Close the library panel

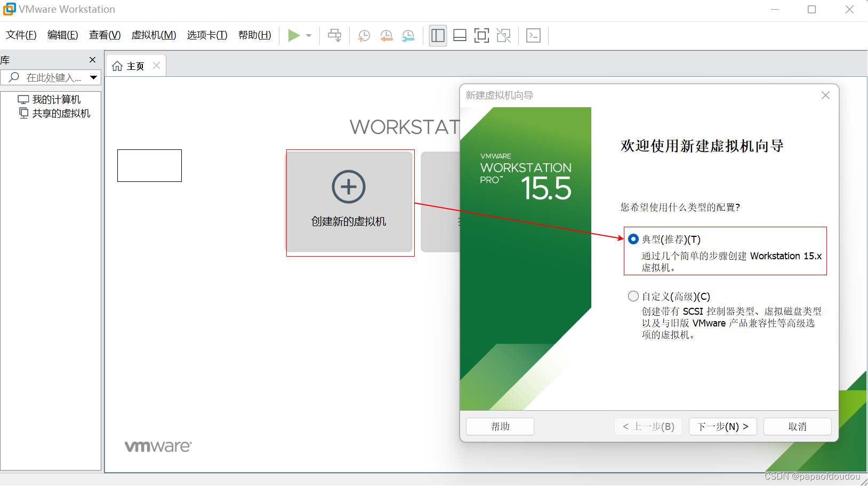tap(93, 60)
